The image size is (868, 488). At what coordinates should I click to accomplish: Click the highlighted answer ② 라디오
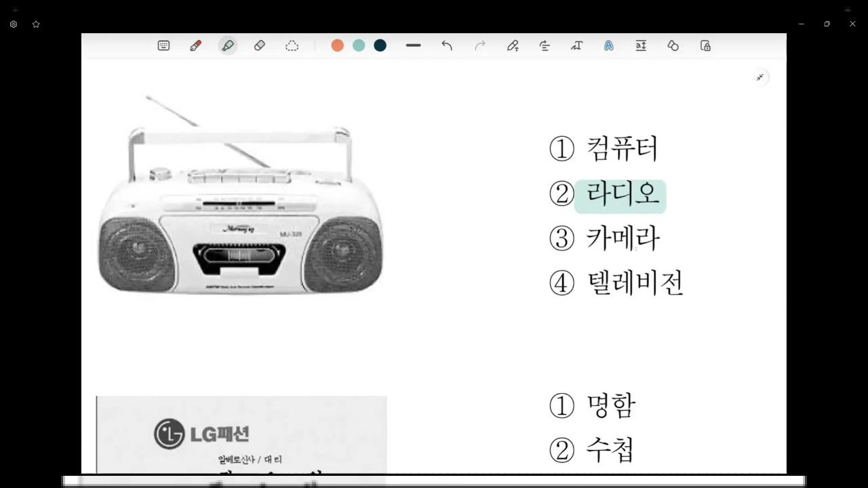[608, 195]
